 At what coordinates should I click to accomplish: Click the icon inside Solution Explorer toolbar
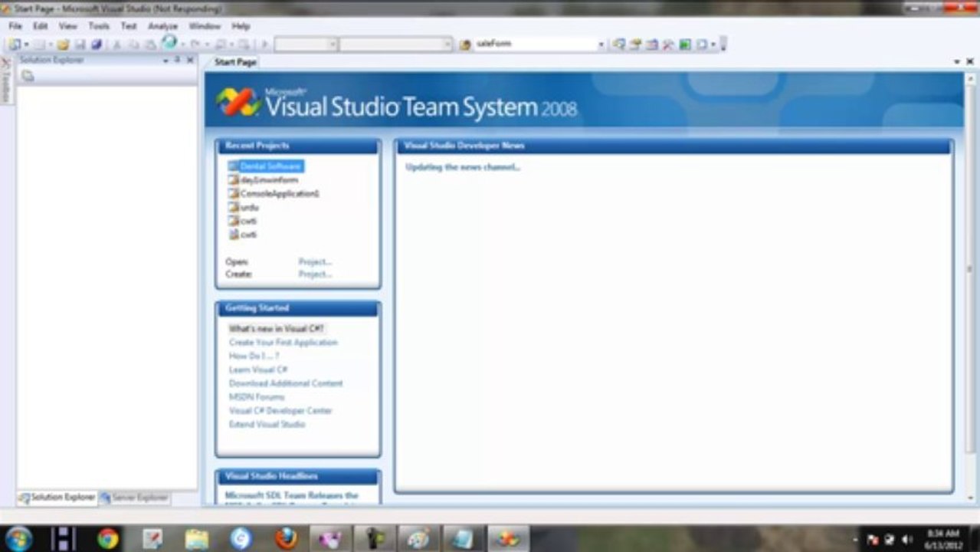[28, 75]
